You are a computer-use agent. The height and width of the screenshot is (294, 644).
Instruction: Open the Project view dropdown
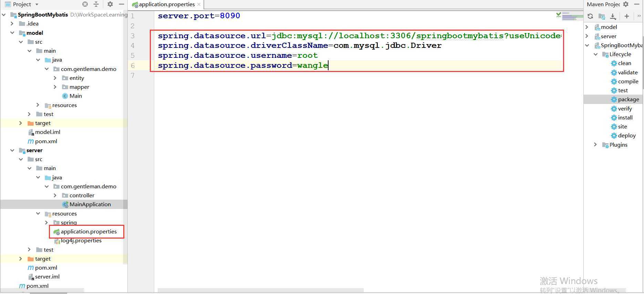37,4
